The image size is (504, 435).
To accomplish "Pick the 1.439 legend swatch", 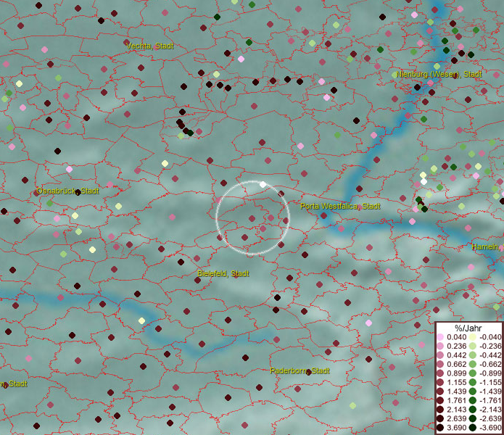I will tap(440, 391).
